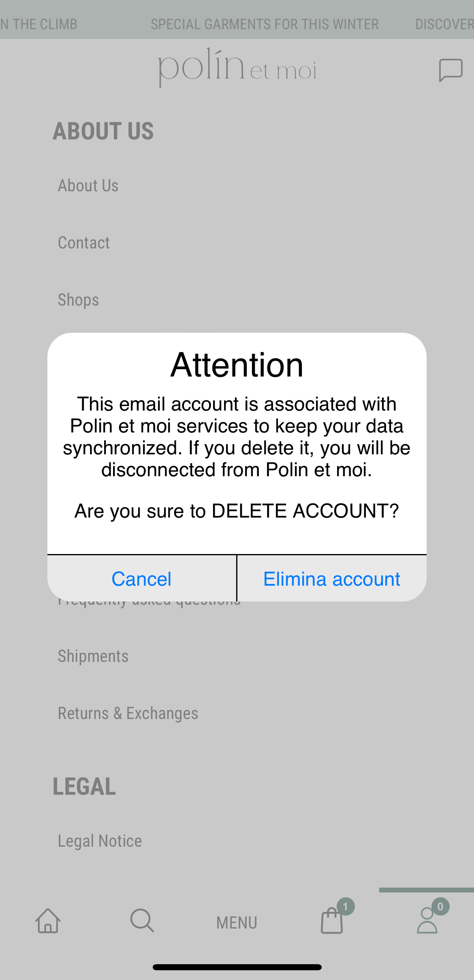This screenshot has height=980, width=474.
Task: Tap Special Garments for This Winter banner
Action: [265, 24]
